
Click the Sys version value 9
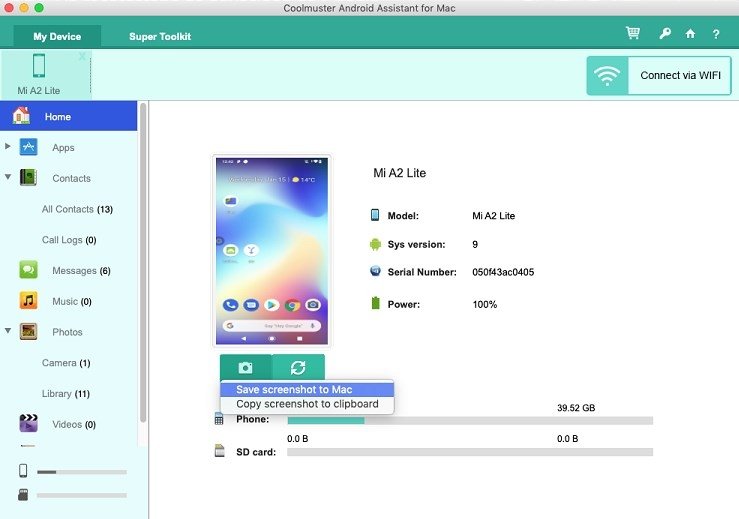click(x=475, y=244)
